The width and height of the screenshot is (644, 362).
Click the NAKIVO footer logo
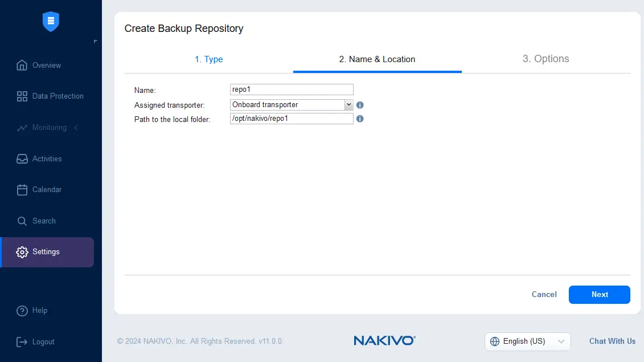point(384,340)
